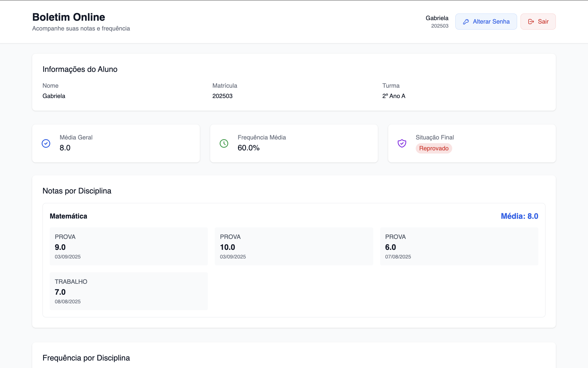Screen dimensions: 588x368
Task: Select the Prova card with grade 6.0
Action: click(459, 246)
